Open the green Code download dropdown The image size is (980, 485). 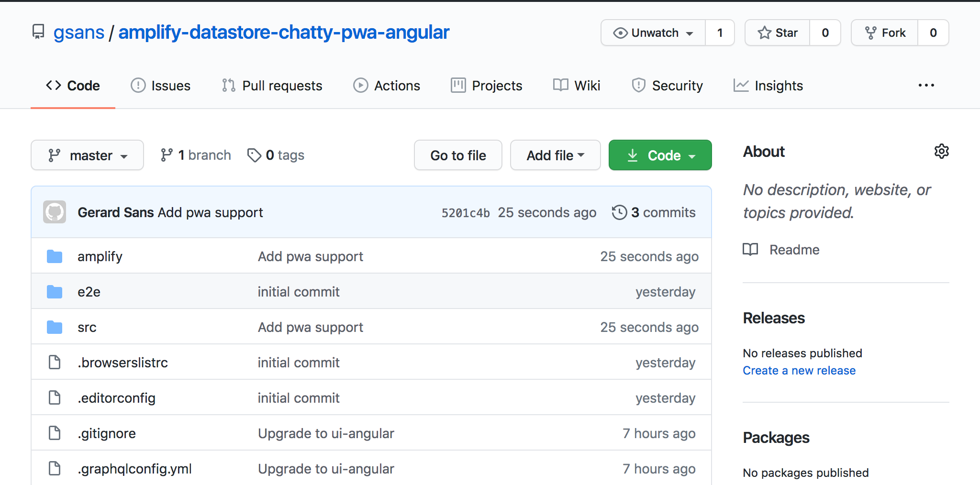coord(660,155)
